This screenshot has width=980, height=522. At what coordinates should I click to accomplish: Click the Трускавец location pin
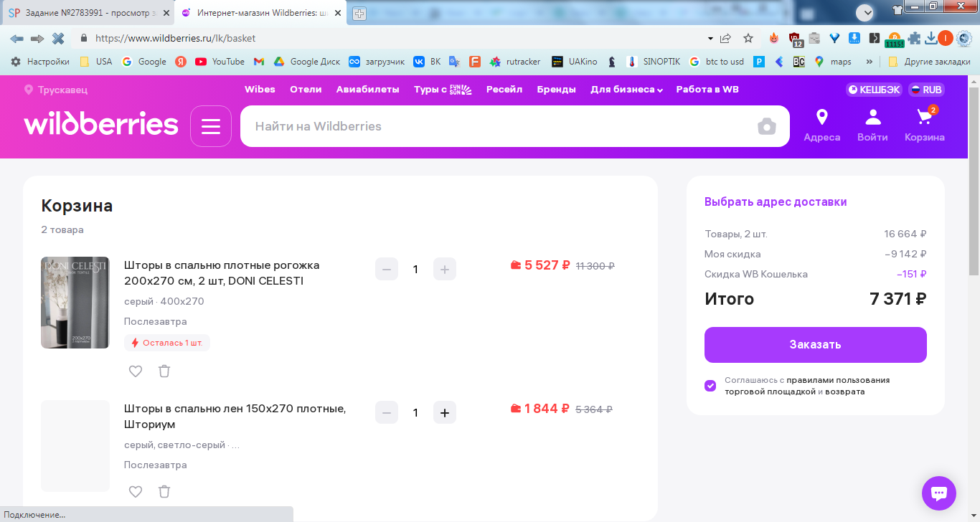(29, 90)
